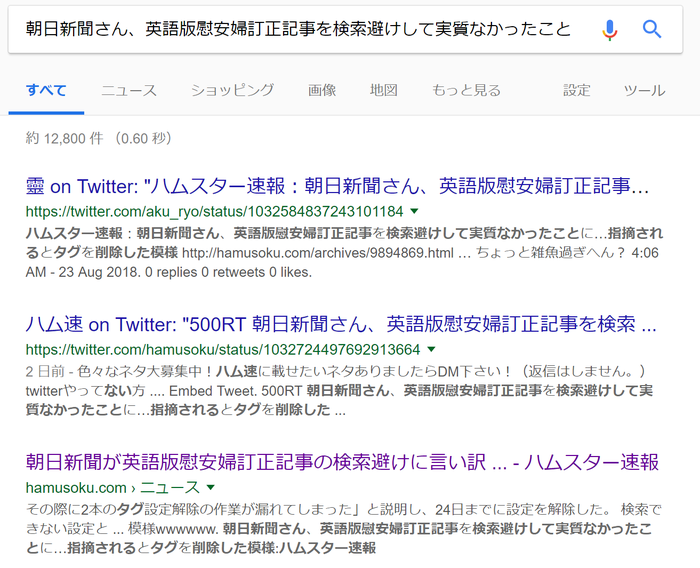Open the ハム速 on Twitter result title
Screen dimensions: 700x568
click(x=341, y=324)
